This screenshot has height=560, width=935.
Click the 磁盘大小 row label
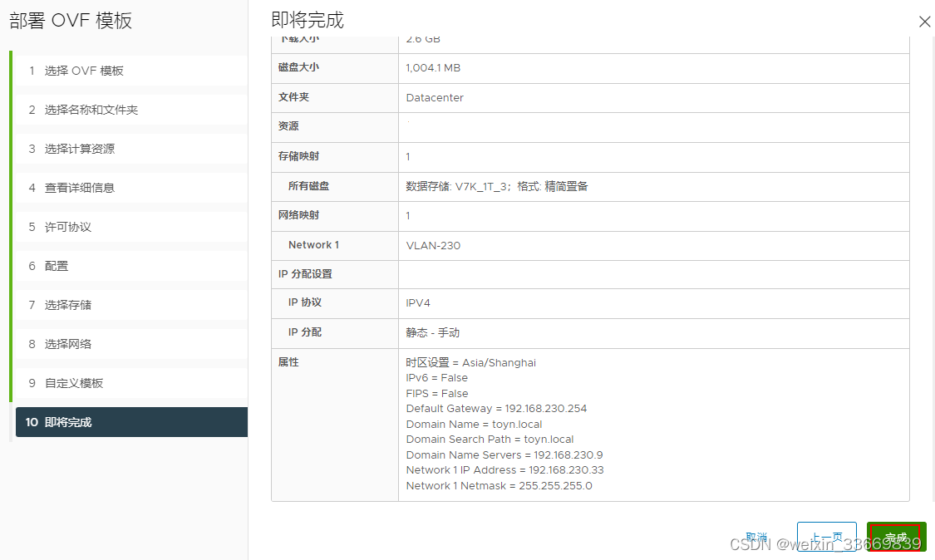pyautogui.click(x=298, y=67)
